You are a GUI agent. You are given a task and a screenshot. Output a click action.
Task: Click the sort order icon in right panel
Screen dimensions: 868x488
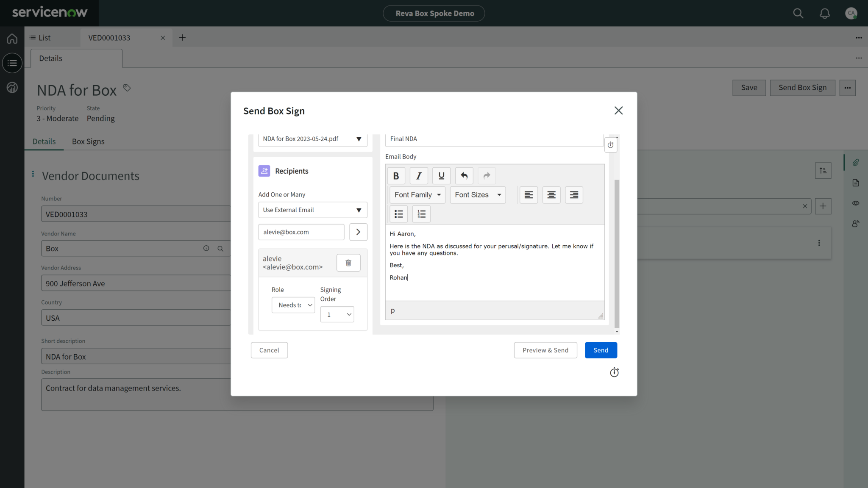823,171
